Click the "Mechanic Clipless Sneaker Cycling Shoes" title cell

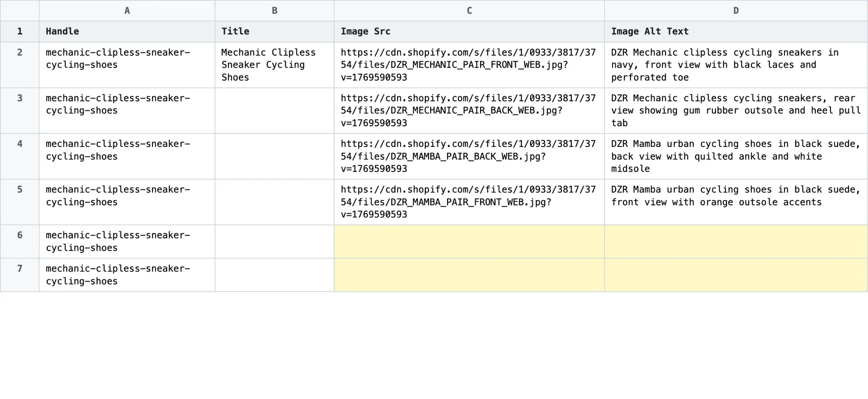pyautogui.click(x=275, y=65)
